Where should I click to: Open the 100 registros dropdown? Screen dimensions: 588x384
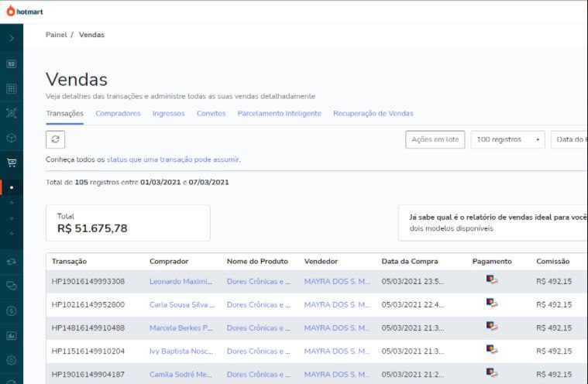tap(507, 140)
